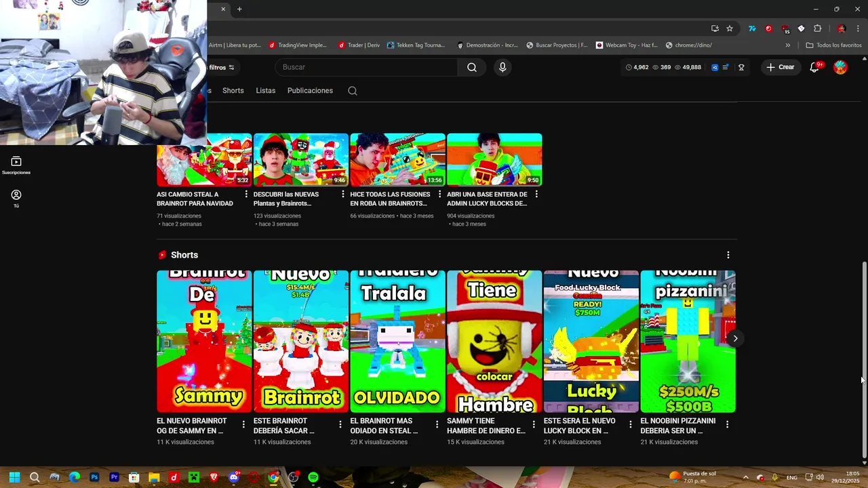
Task: Close the current browser tab
Action: (x=223, y=9)
